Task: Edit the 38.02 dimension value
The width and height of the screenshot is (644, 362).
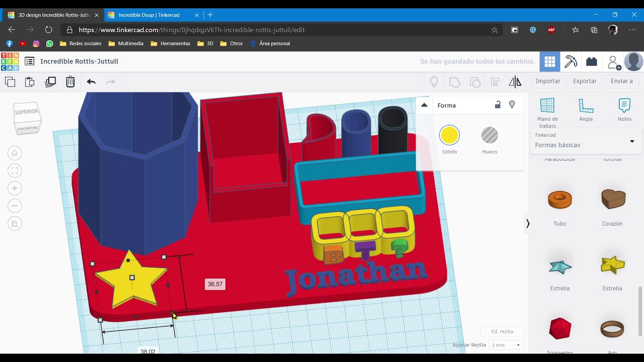Action: (148, 351)
